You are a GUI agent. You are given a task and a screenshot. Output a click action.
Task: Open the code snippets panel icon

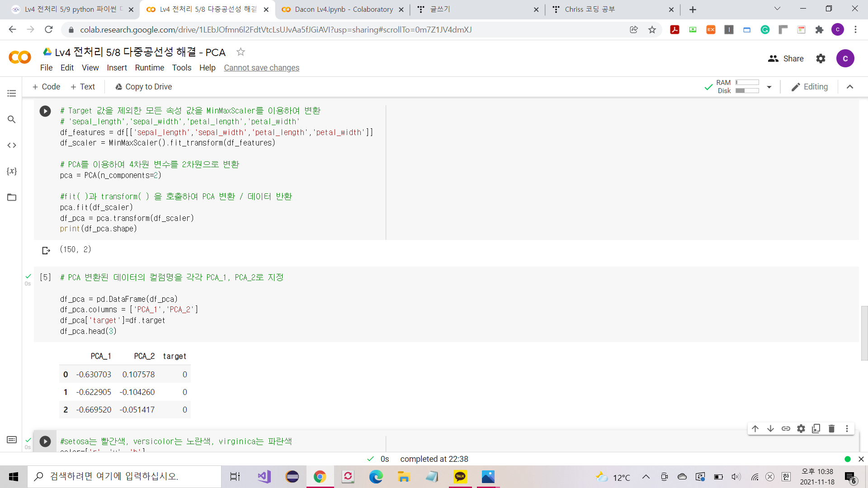pyautogui.click(x=12, y=145)
